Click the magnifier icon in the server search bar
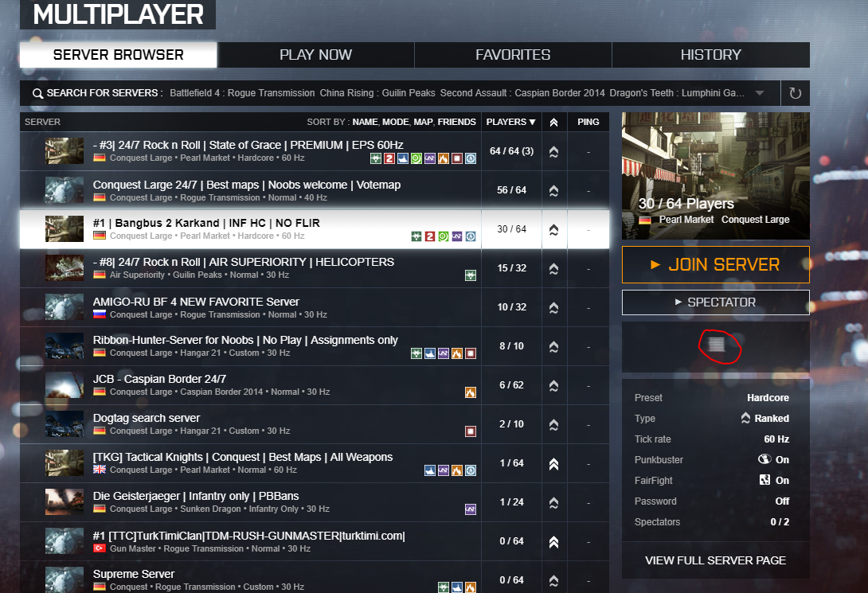Screen dimensions: 868x593 click(37, 93)
